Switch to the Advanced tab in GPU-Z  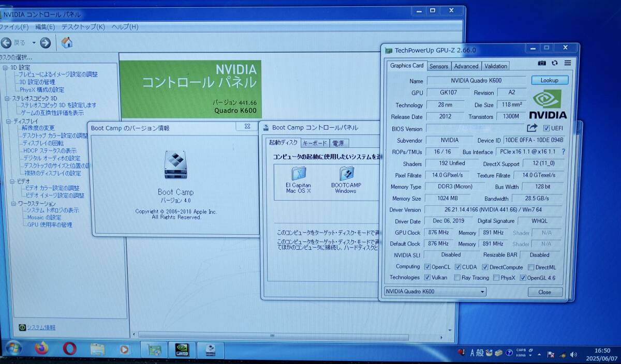(x=466, y=66)
